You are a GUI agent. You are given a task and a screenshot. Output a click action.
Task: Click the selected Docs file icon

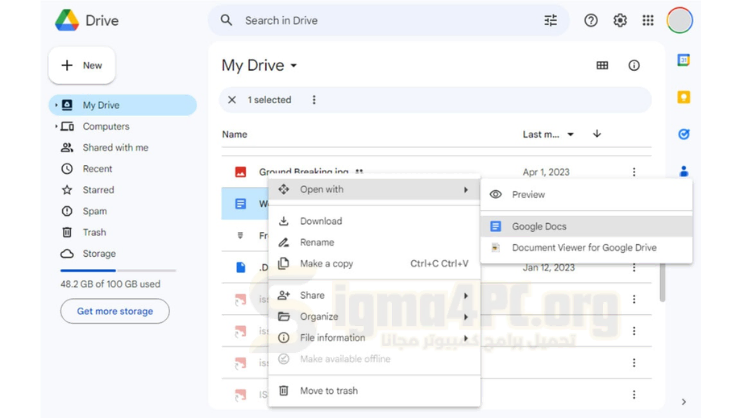(x=241, y=204)
